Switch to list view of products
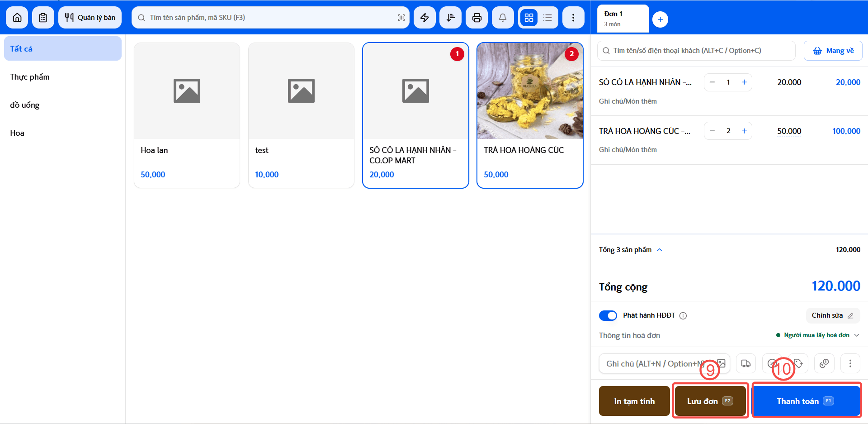 click(x=547, y=18)
